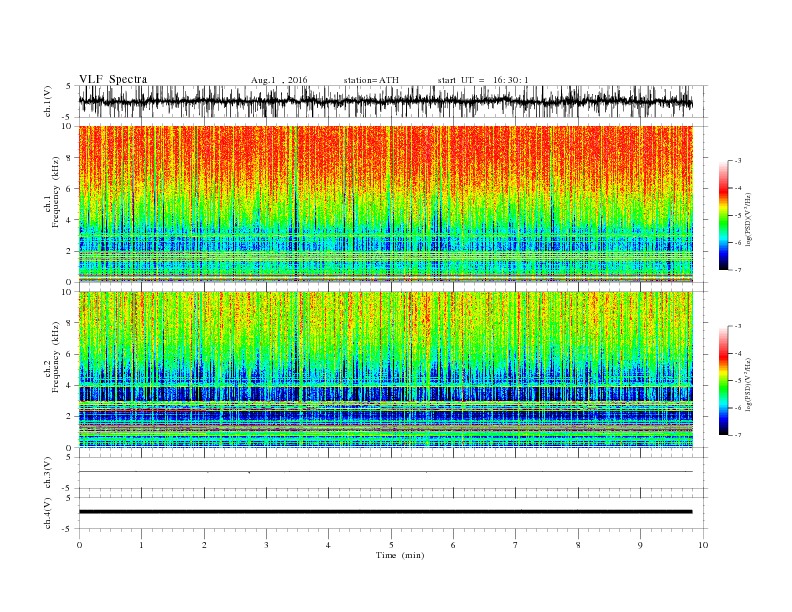Click the thick ch.4 voltage trace
Viewport: 792px width, 612px height.
(385, 512)
